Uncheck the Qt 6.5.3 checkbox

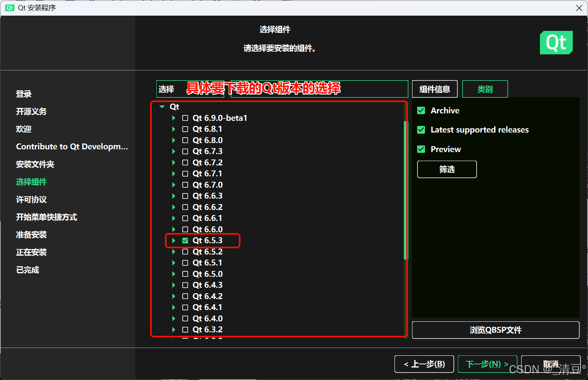click(x=185, y=240)
